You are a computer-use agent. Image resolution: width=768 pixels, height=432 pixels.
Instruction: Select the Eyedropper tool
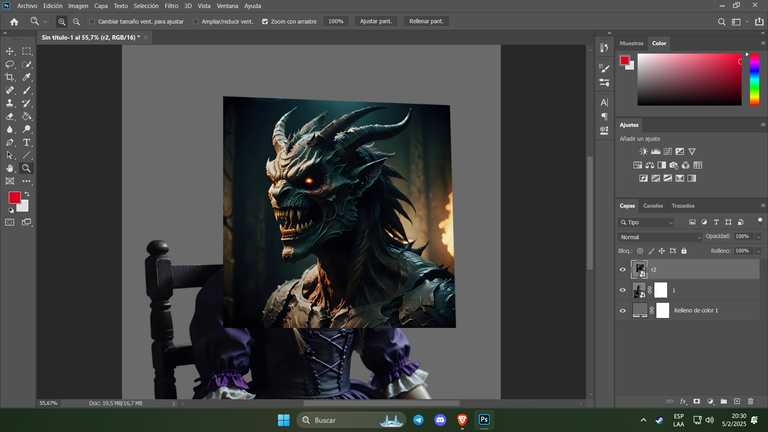26,77
